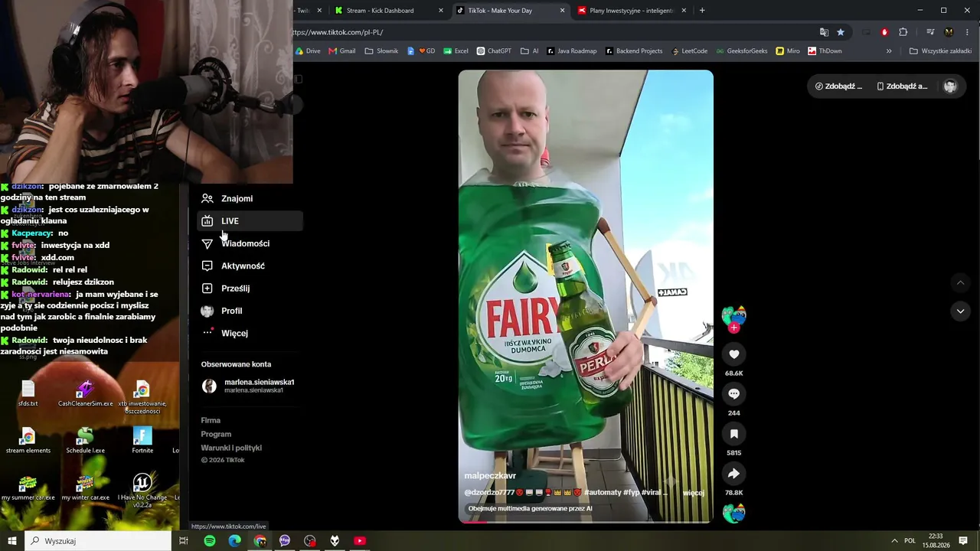Open the media controls icon in Chrome toolbar
The width and height of the screenshot is (980, 551).
[x=930, y=32]
